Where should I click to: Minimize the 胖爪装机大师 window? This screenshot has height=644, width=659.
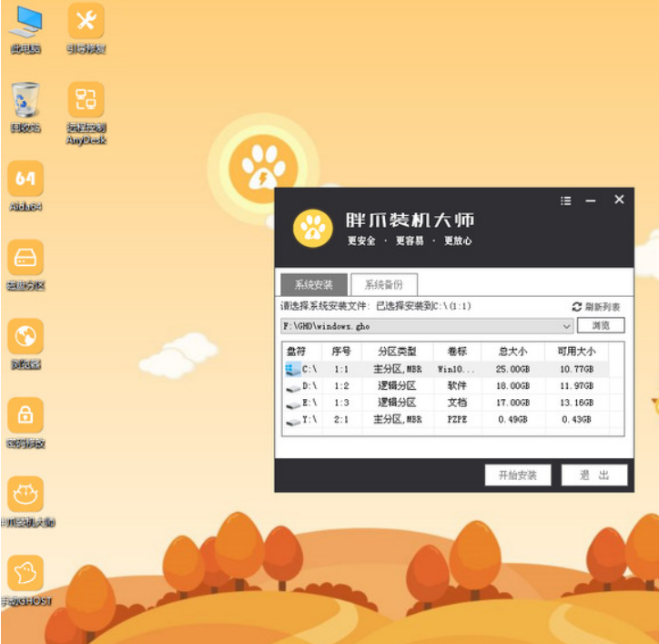(591, 200)
